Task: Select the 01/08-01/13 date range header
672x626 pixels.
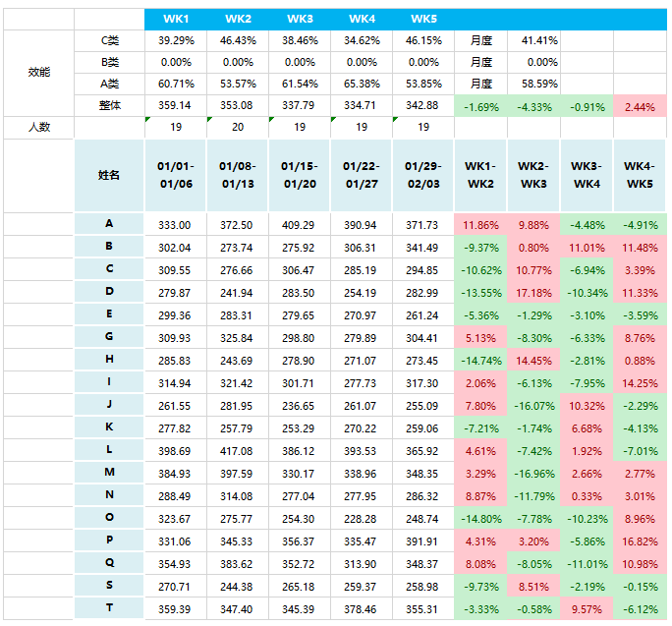Action: tap(238, 175)
